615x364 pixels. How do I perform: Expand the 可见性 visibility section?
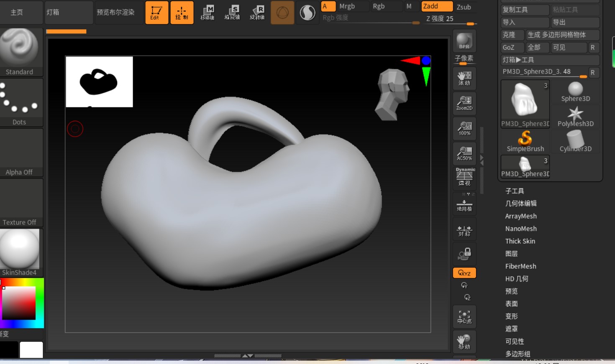pos(515,341)
